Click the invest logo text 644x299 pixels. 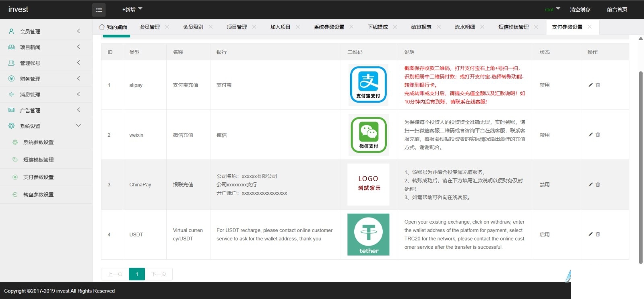[x=18, y=9]
